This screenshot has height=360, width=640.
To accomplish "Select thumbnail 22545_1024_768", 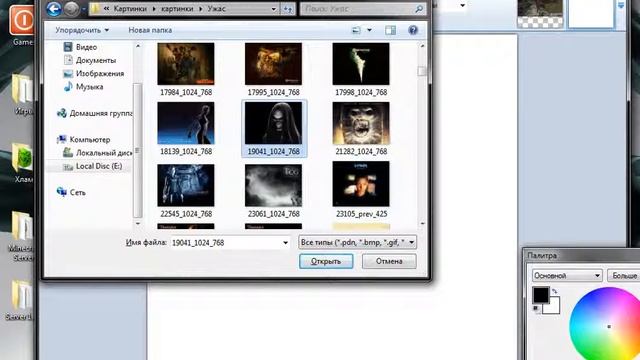I will 186,191.
